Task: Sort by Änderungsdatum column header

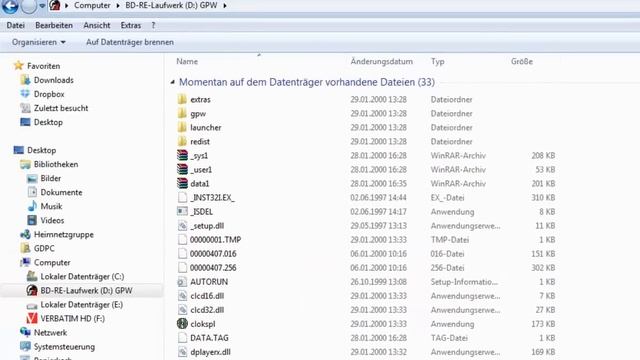Action: (382, 62)
